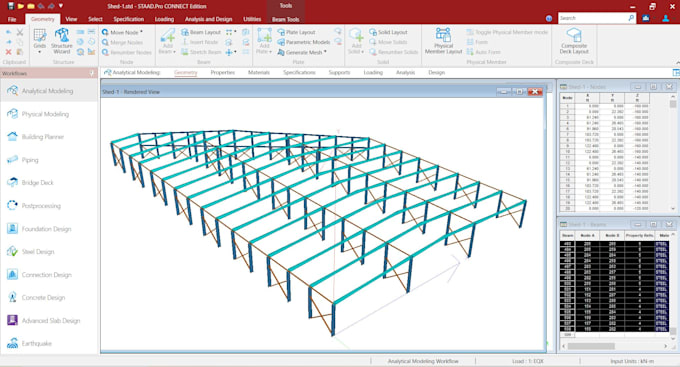Screen dimensions: 680x367
Task: Expand the Add Plate dropdown arrow
Action: [270, 52]
